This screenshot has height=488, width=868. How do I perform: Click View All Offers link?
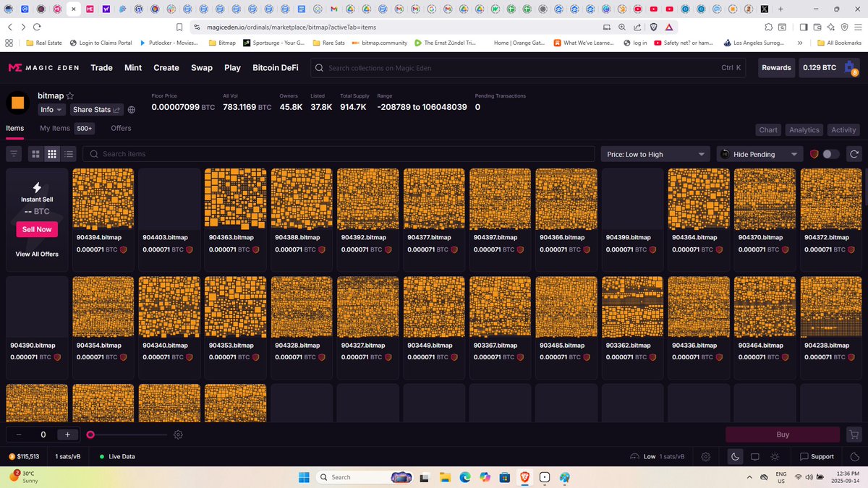37,254
